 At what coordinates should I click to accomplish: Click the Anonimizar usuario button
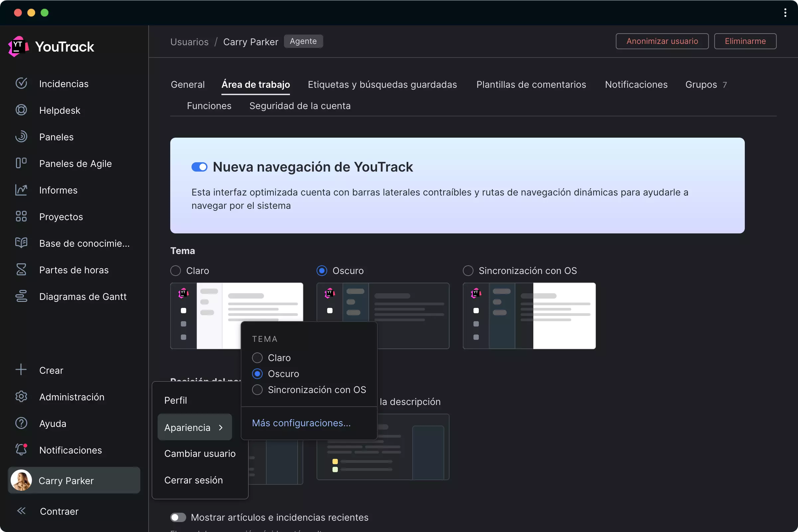[x=662, y=41]
